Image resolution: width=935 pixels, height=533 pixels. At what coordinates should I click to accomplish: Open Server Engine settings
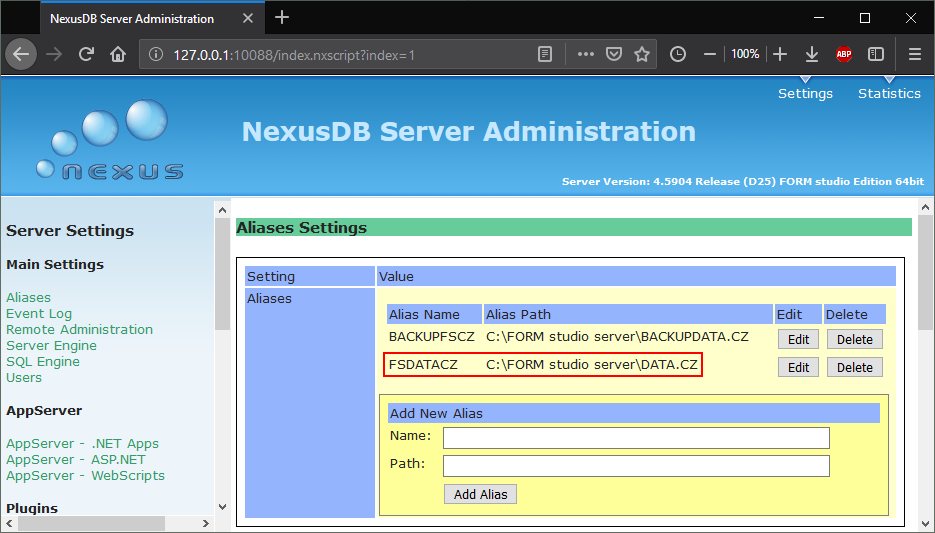[51, 345]
